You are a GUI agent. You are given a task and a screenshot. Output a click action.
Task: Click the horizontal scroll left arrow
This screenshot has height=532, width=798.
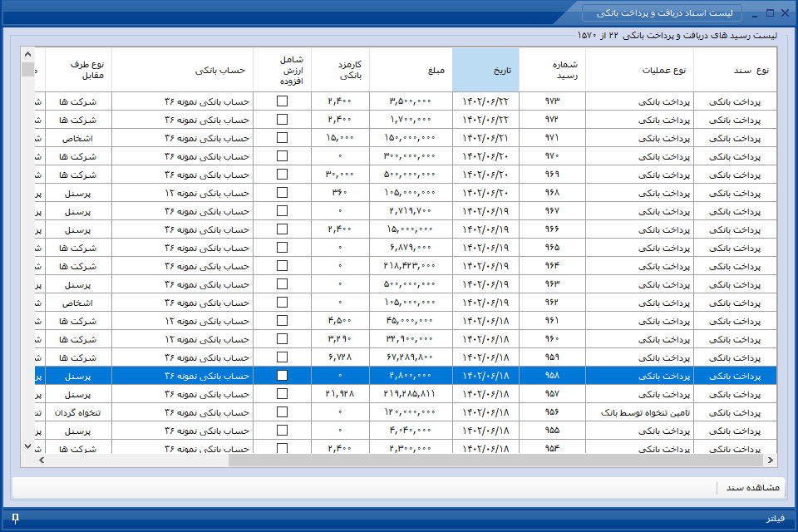(42, 461)
